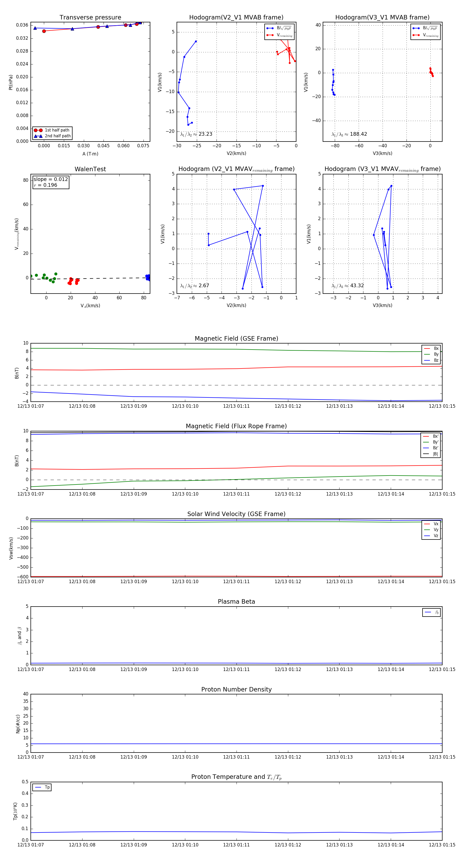The height and width of the screenshot is (868, 473).
Task: Click the Vremaining legend entry in V2_V1 hodogram
Action: 279,35
